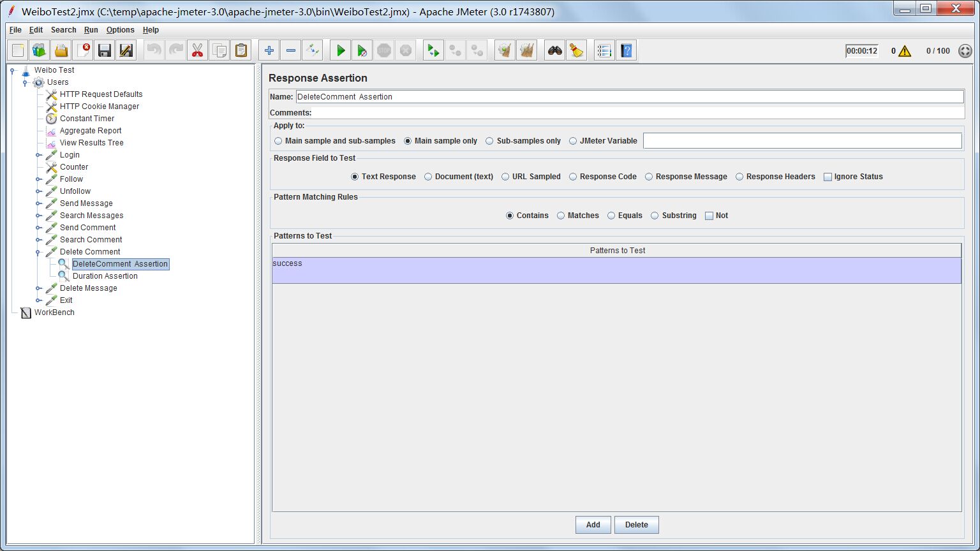Click the New test plan icon

point(19,50)
